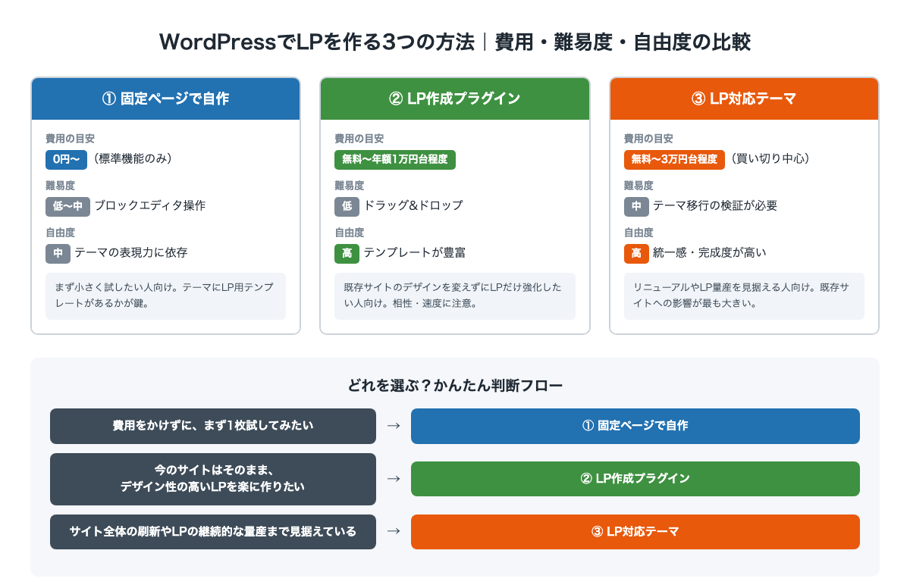Viewport: 910px width, 588px height.
Task: Click the dark box 'サイト全体の刷新やLPの継続的な量産'
Action: click(213, 532)
